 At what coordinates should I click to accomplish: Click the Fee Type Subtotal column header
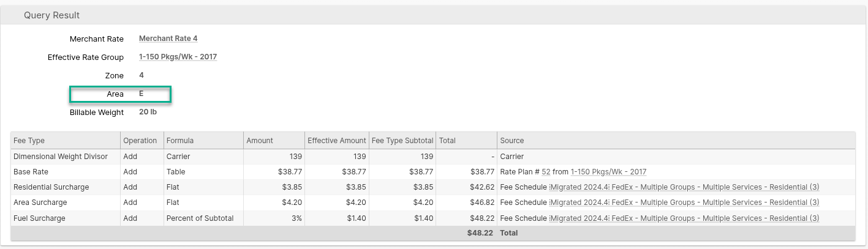(402, 140)
